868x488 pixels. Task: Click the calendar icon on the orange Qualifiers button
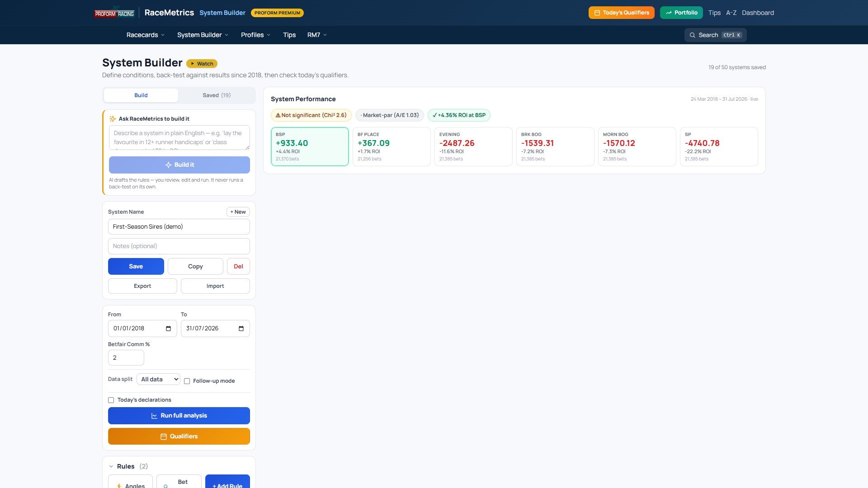click(x=164, y=436)
